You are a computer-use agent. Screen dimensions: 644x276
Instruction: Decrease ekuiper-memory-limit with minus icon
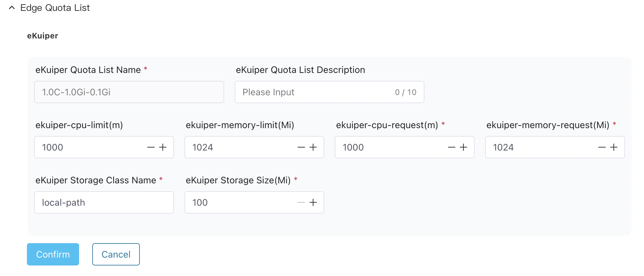click(301, 148)
